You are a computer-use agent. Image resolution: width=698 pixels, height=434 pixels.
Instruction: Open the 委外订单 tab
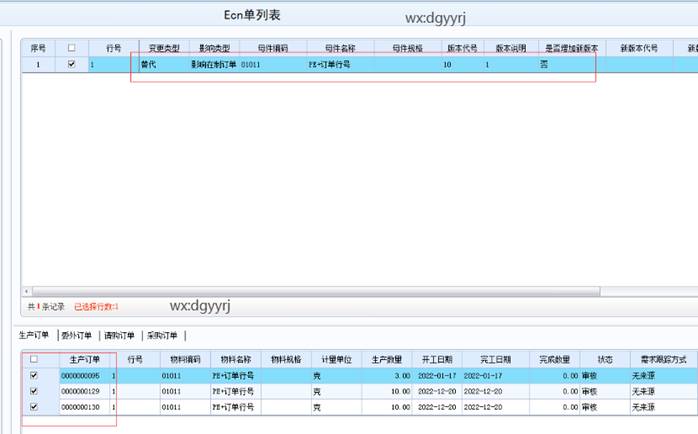(x=78, y=335)
